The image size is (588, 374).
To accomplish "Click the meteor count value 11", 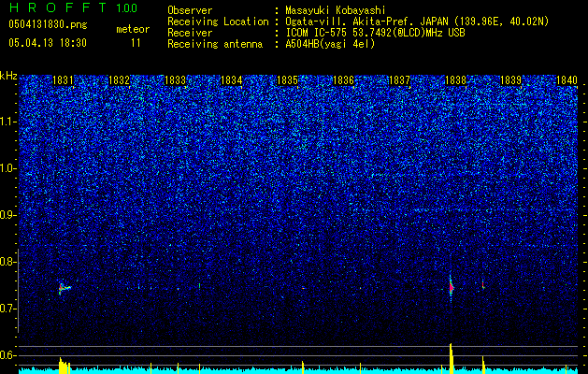I will pyautogui.click(x=136, y=43).
